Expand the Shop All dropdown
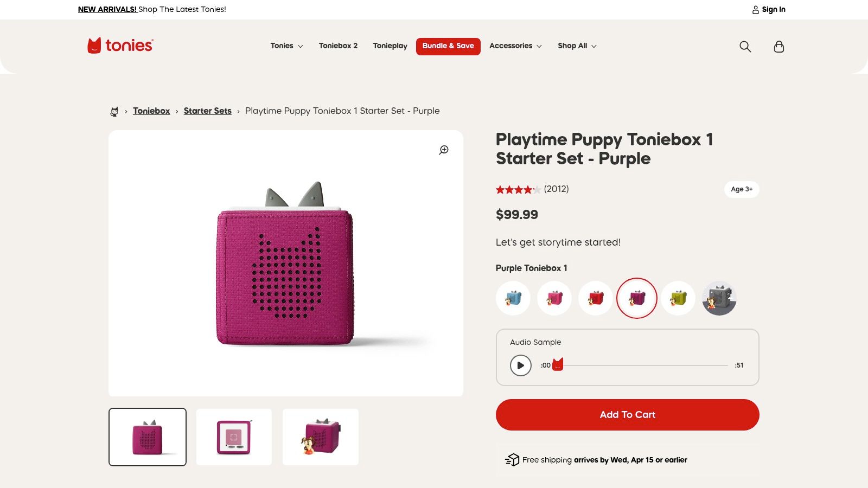 577,46
